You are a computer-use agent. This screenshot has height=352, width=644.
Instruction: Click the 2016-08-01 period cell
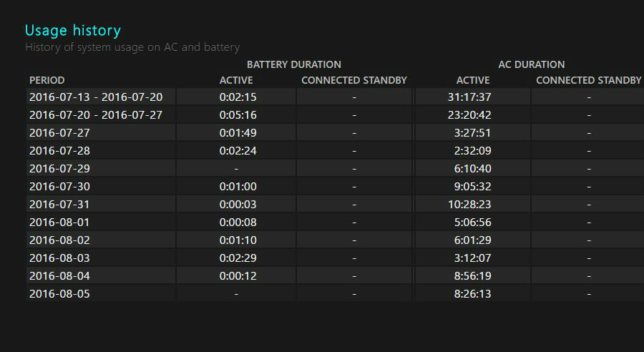pos(59,222)
